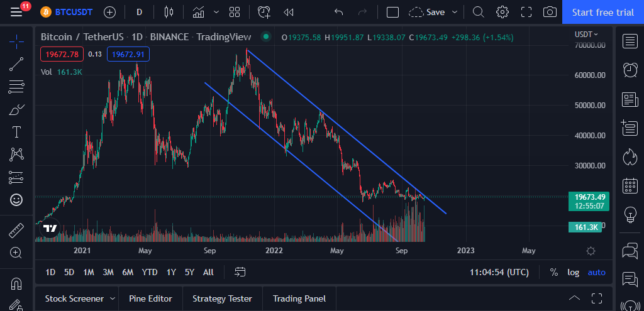644x311 pixels.
Task: Redo the last chart action
Action: (x=362, y=12)
